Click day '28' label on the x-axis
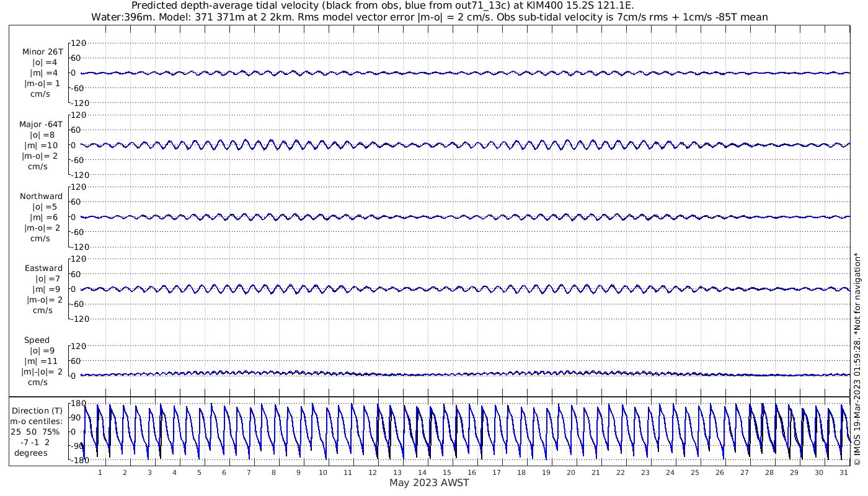Screen dimensions: 868x496 pos(769,472)
